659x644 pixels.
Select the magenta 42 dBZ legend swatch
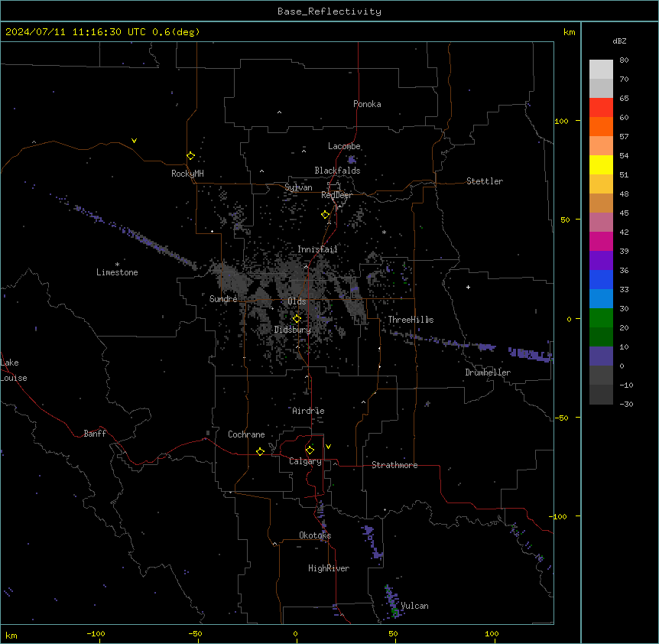pyautogui.click(x=601, y=241)
